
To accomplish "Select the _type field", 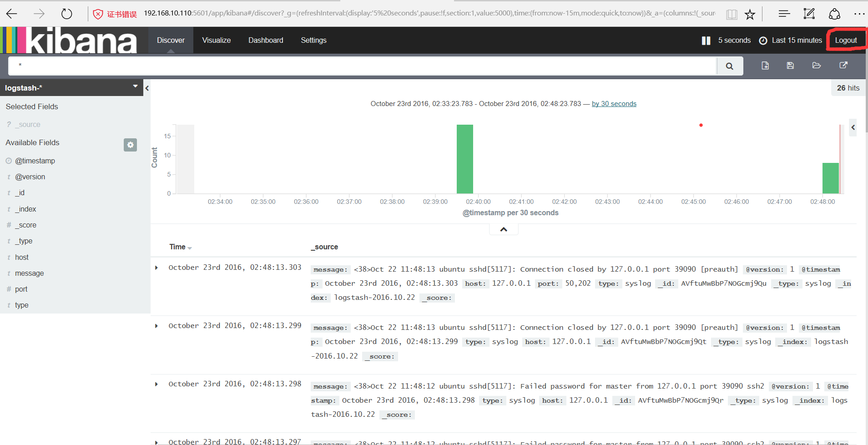I will coord(24,241).
